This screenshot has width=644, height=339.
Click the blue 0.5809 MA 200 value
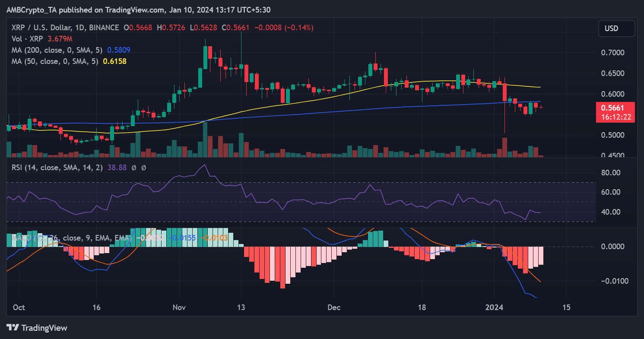(x=119, y=50)
